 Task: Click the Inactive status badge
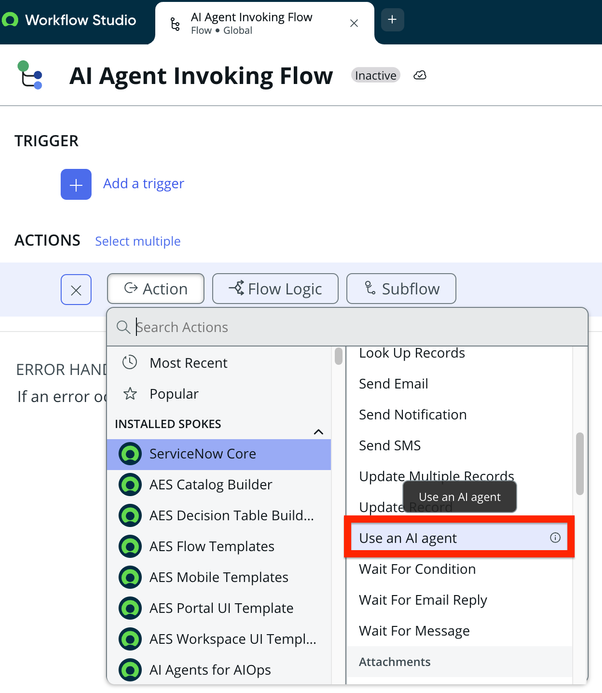375,76
